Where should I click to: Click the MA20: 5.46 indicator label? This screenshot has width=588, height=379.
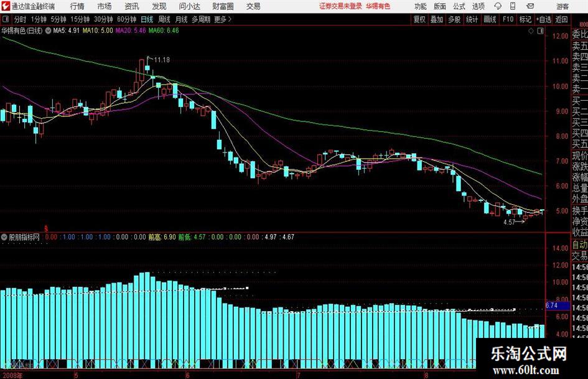[x=131, y=30]
